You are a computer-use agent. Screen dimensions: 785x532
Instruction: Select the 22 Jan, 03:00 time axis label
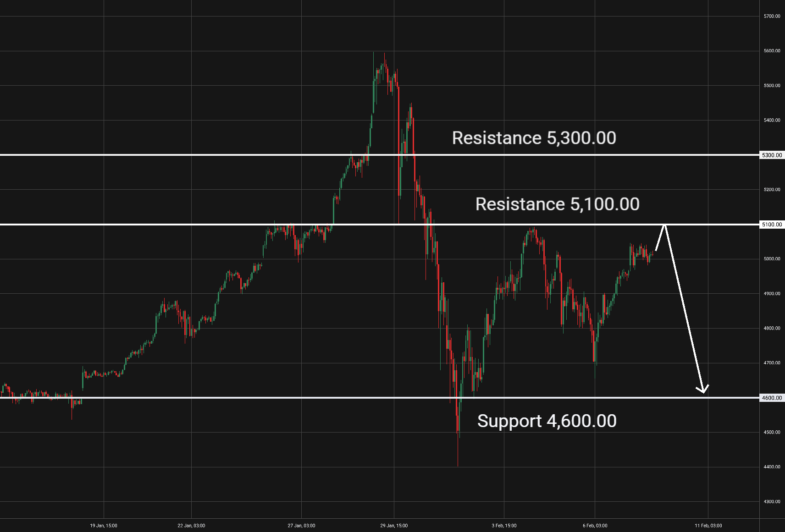point(191,526)
